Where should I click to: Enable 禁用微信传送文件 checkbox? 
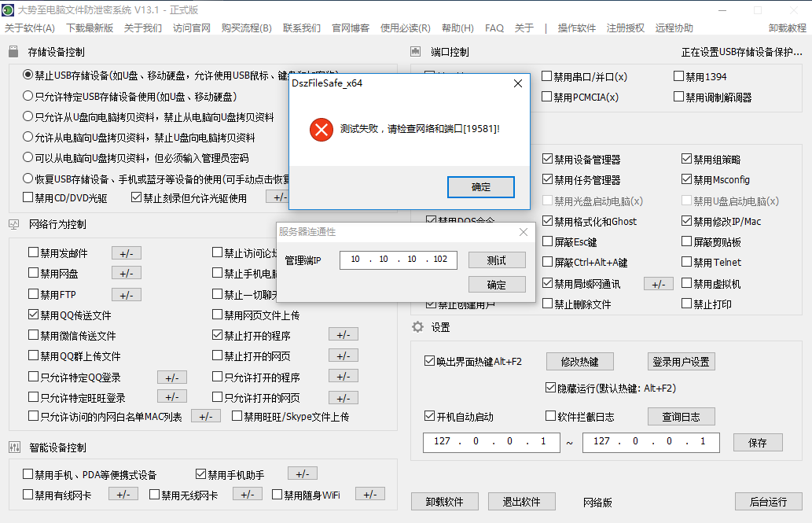coord(34,335)
